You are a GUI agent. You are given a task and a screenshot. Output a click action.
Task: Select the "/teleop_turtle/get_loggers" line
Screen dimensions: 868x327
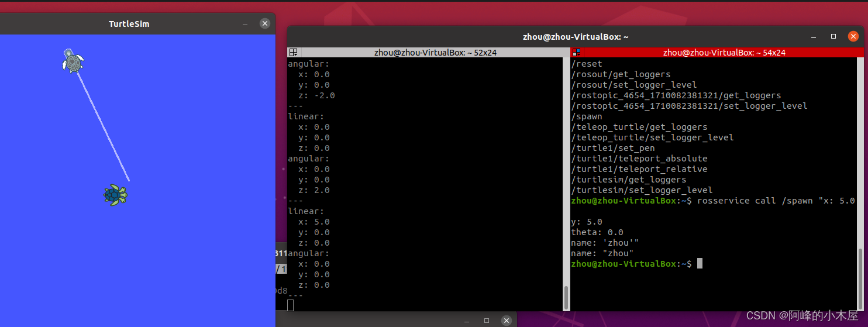639,127
